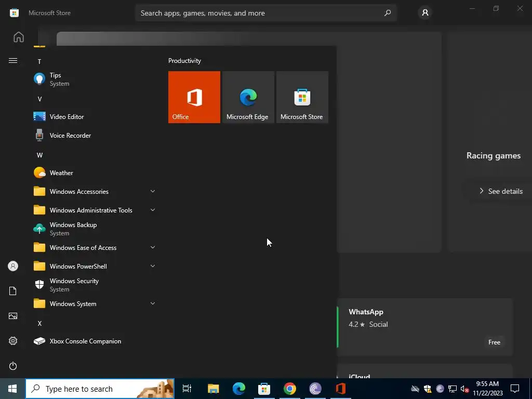Open Settings gear in Start sidebar

click(x=13, y=341)
